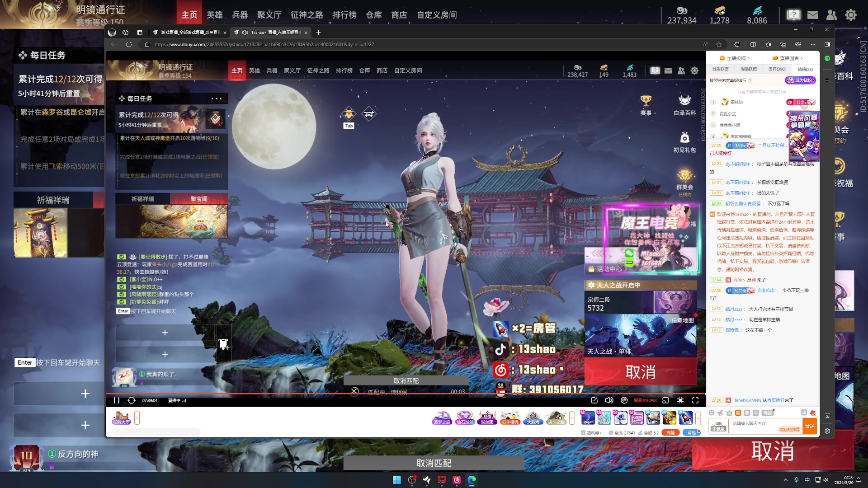Click the browser address bar URL
This screenshot has height=488, width=868.
[x=264, y=44]
